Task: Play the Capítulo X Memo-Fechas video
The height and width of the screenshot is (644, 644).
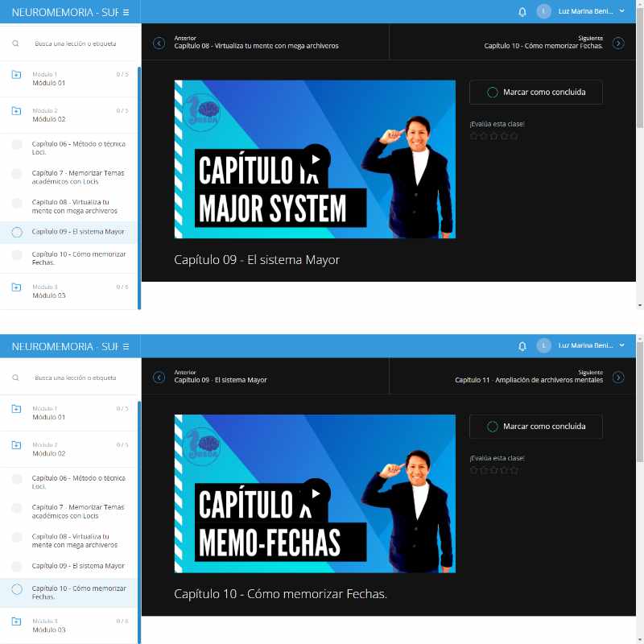Action: (316, 493)
